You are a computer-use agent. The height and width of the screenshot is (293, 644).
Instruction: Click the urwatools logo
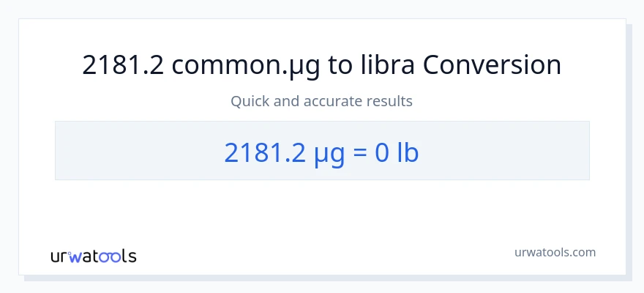[93, 256]
